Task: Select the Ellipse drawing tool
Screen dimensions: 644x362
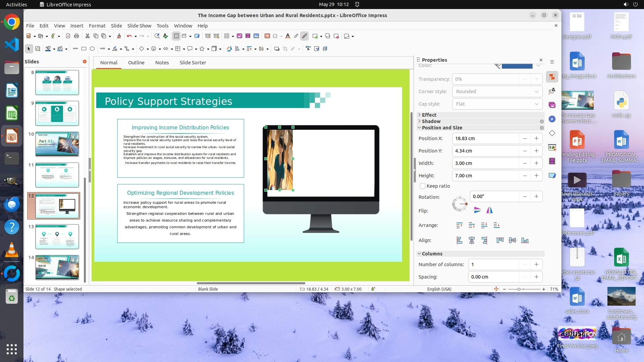Action: 92,49
